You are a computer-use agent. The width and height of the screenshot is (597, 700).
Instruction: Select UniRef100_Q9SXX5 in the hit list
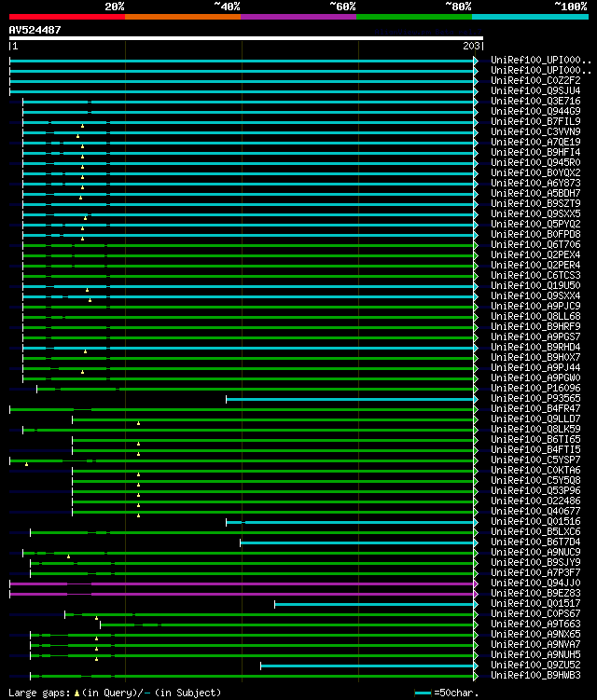[535, 213]
